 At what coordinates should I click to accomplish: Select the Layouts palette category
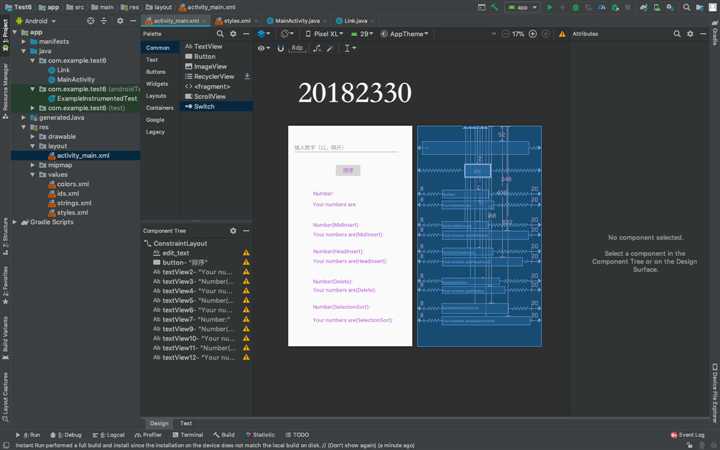point(156,96)
